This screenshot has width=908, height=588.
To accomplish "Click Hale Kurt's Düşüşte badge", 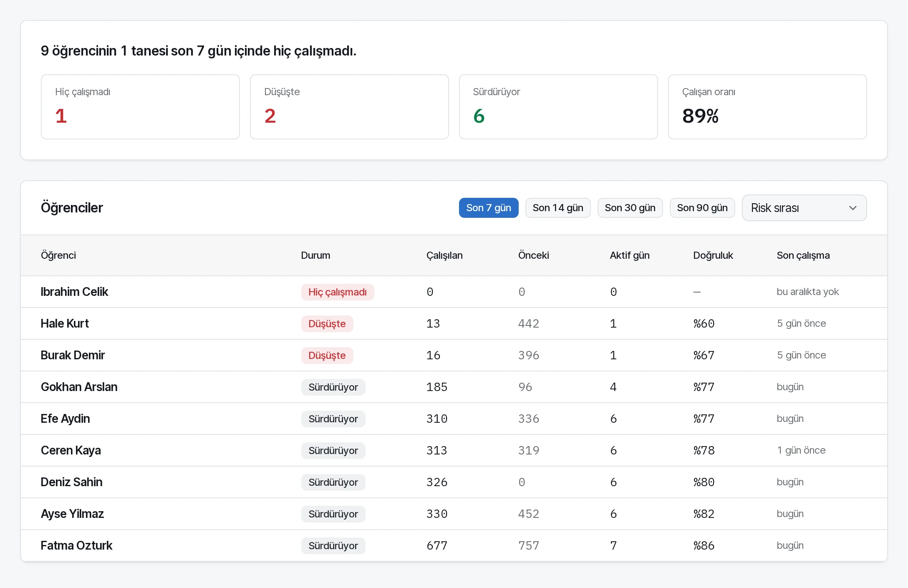I will click(327, 324).
